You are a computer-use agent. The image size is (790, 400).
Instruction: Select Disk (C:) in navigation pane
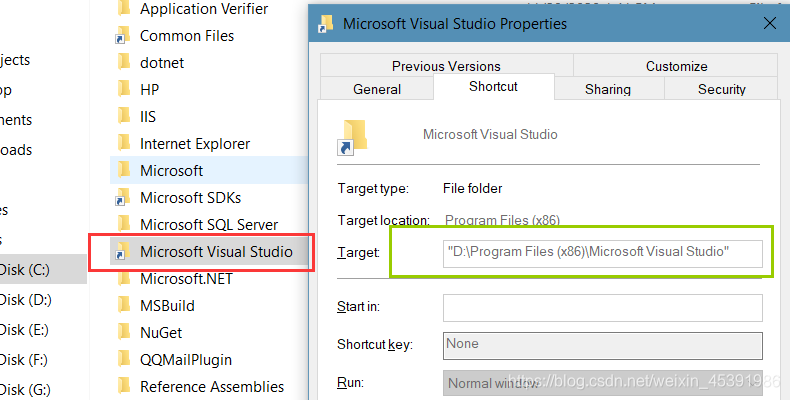(x=25, y=270)
